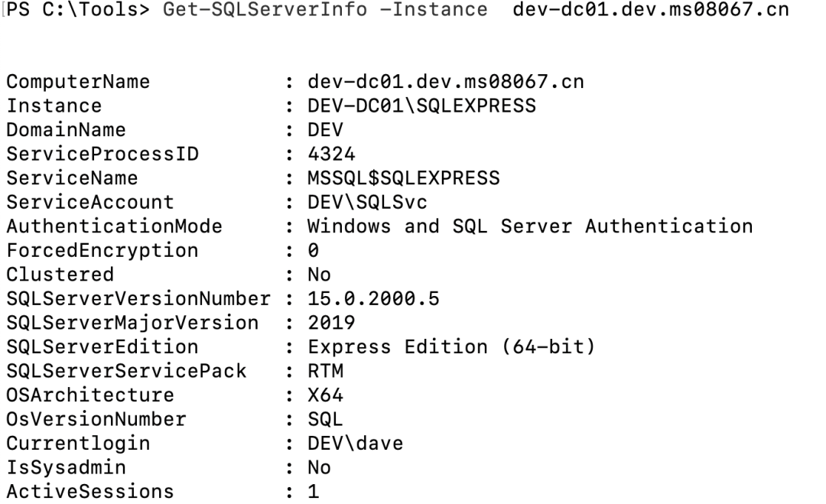This screenshot has height=504, width=826.
Task: Click the IsSysadmin value No
Action: point(319,467)
